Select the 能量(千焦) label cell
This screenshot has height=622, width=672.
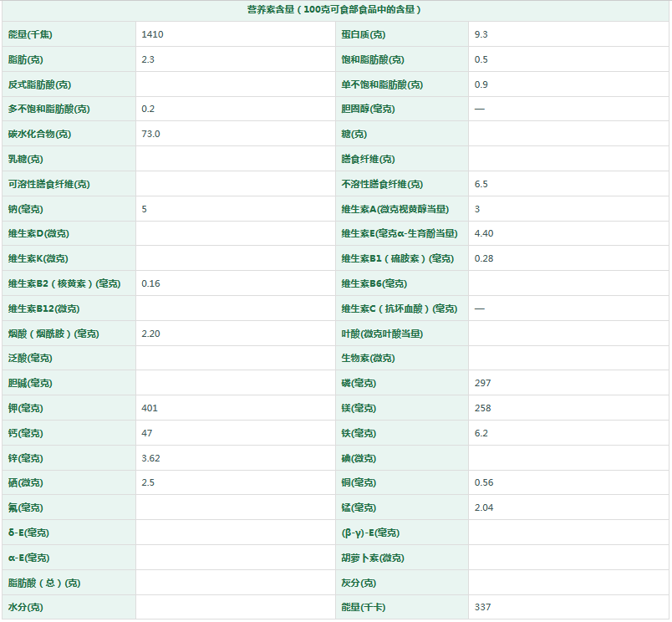[x=29, y=35]
